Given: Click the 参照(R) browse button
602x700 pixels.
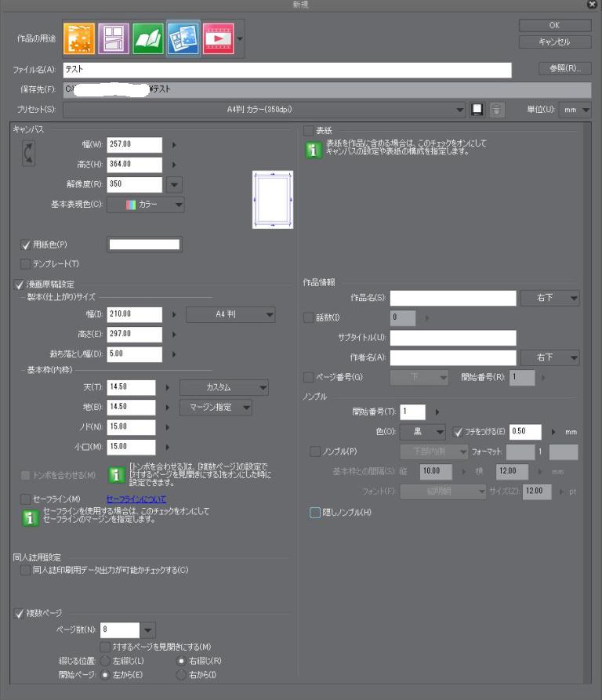Looking at the screenshot, I should pos(565,68).
